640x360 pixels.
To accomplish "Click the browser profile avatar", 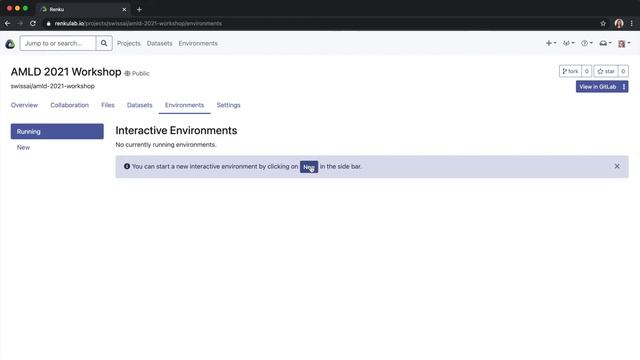I will click(x=619, y=23).
